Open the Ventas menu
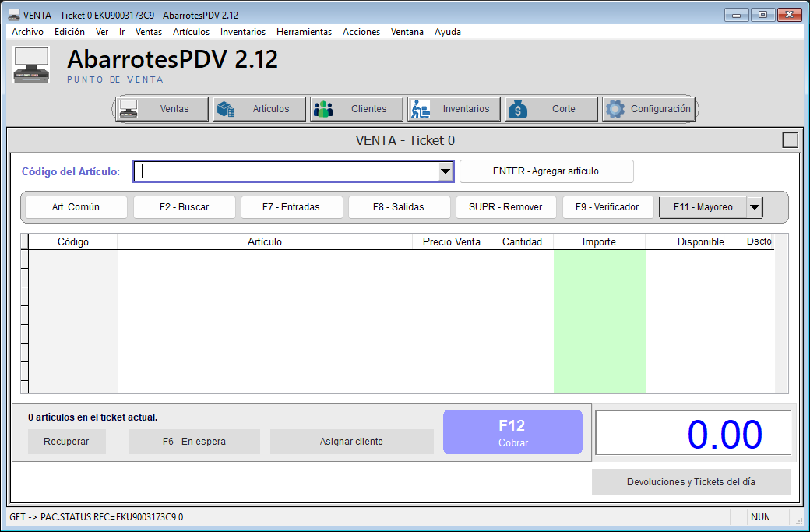This screenshot has width=810, height=532. [148, 31]
